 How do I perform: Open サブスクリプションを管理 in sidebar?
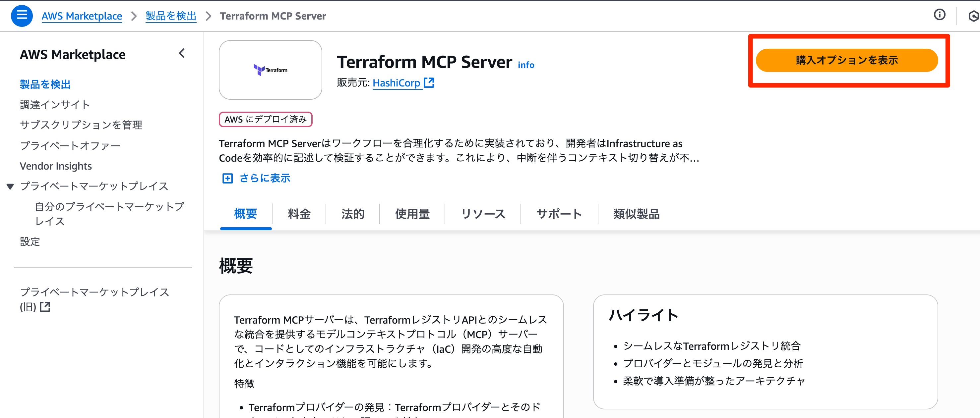point(81,125)
